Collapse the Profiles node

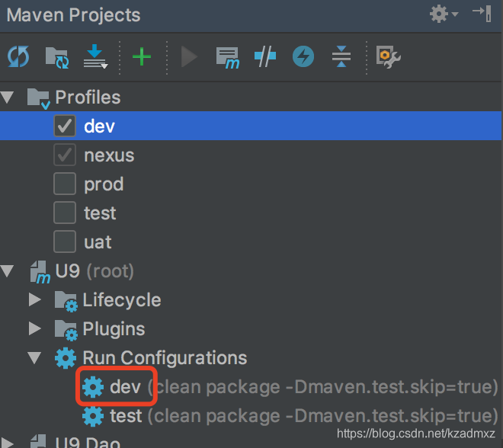[7, 98]
